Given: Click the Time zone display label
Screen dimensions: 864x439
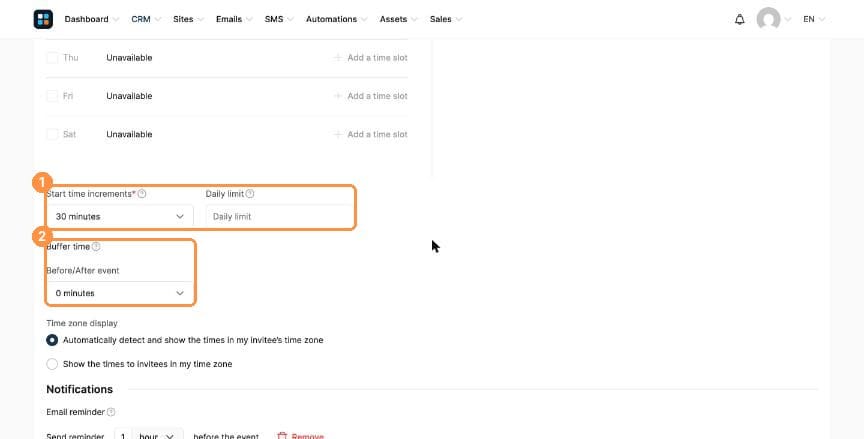Looking at the screenshot, I should click(x=82, y=323).
